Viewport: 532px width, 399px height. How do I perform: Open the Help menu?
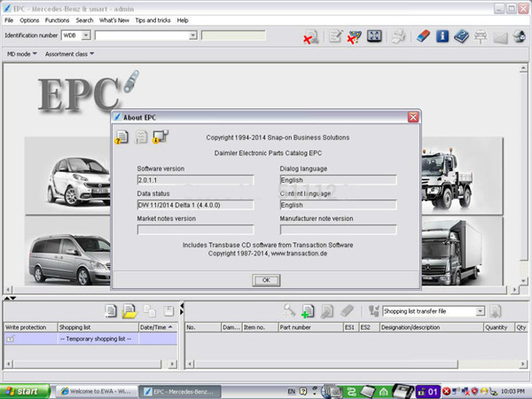(x=183, y=20)
